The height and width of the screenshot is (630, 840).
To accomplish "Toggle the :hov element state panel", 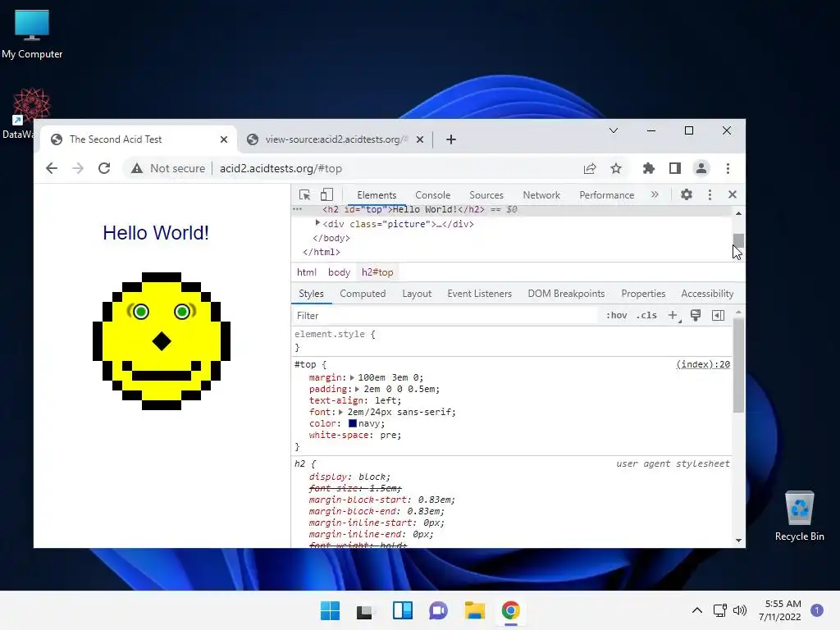I will click(x=616, y=316).
